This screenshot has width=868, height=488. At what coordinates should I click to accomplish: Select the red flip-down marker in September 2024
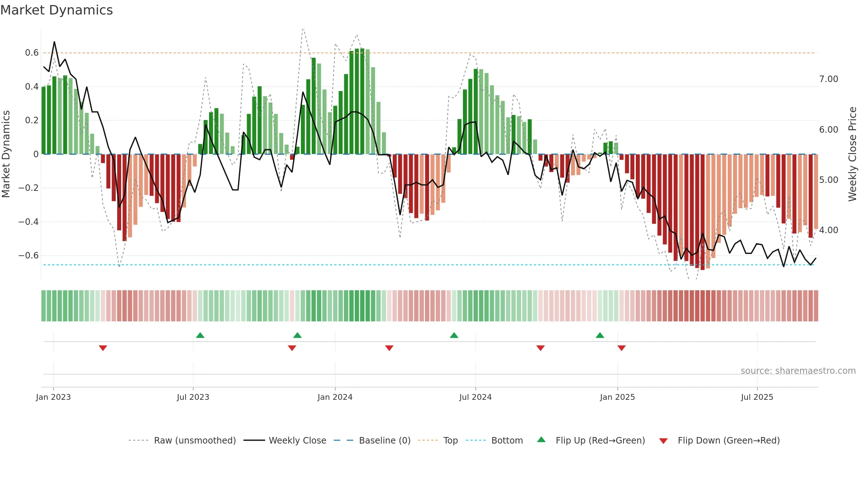pyautogui.click(x=540, y=348)
